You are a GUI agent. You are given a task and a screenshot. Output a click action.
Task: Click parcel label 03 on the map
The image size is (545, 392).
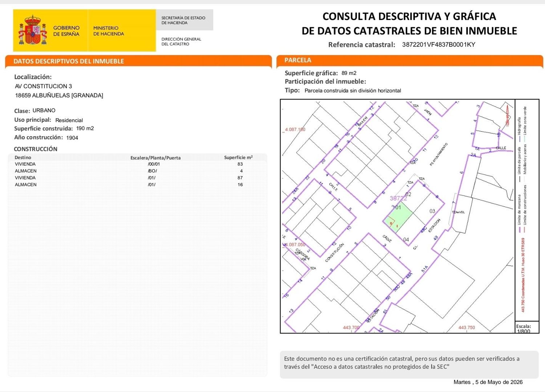point(432,211)
